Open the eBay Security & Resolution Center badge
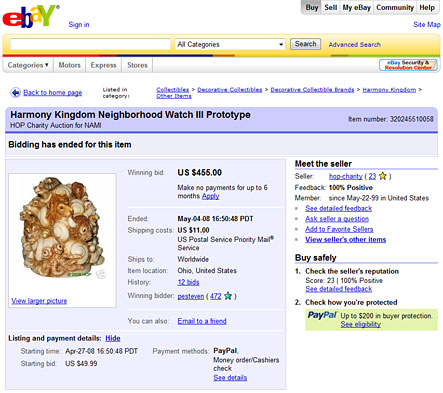 [x=408, y=65]
